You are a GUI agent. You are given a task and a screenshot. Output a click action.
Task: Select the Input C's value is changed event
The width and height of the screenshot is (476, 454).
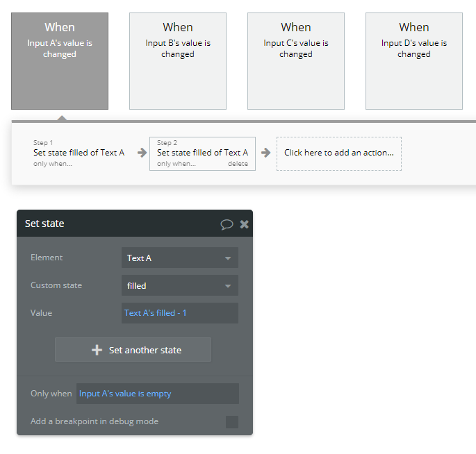(296, 61)
